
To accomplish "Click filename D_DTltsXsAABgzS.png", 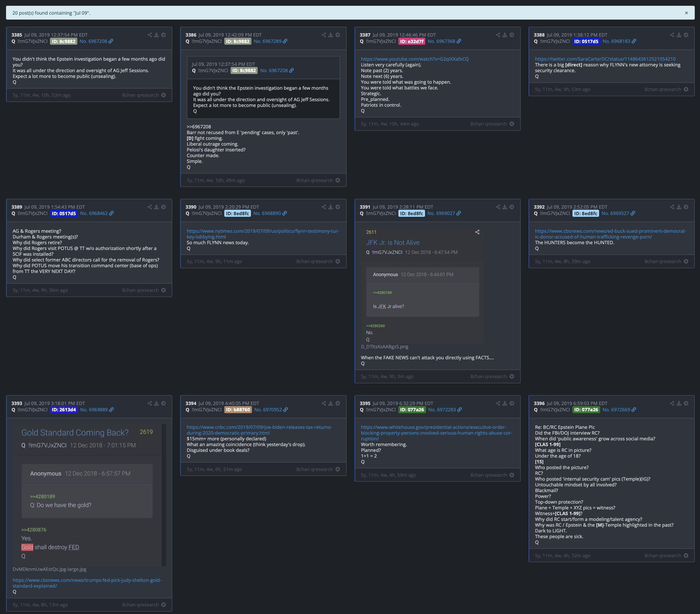I will click(x=385, y=346).
